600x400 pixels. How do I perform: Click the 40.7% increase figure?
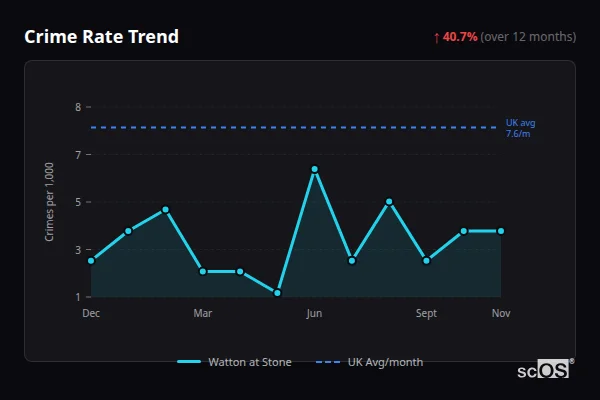pyautogui.click(x=460, y=37)
